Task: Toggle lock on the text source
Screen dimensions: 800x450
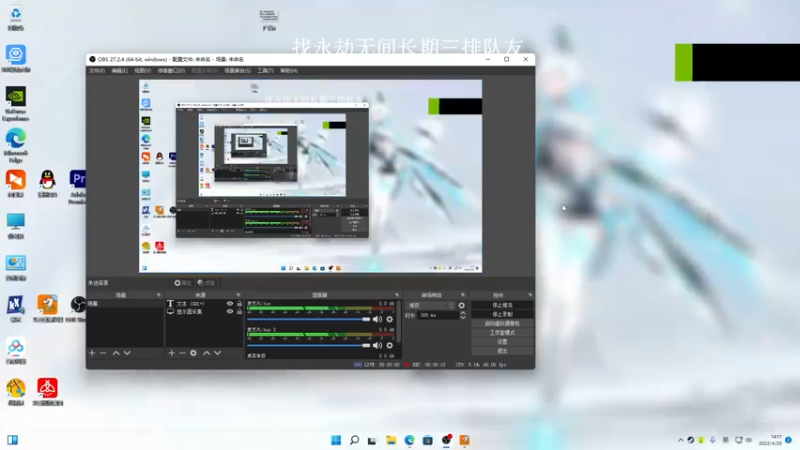Action: pyautogui.click(x=239, y=304)
